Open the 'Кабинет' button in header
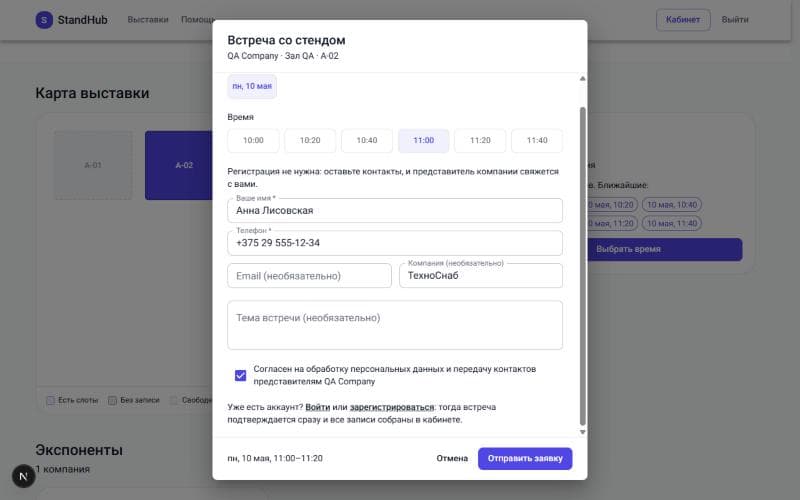 (683, 20)
